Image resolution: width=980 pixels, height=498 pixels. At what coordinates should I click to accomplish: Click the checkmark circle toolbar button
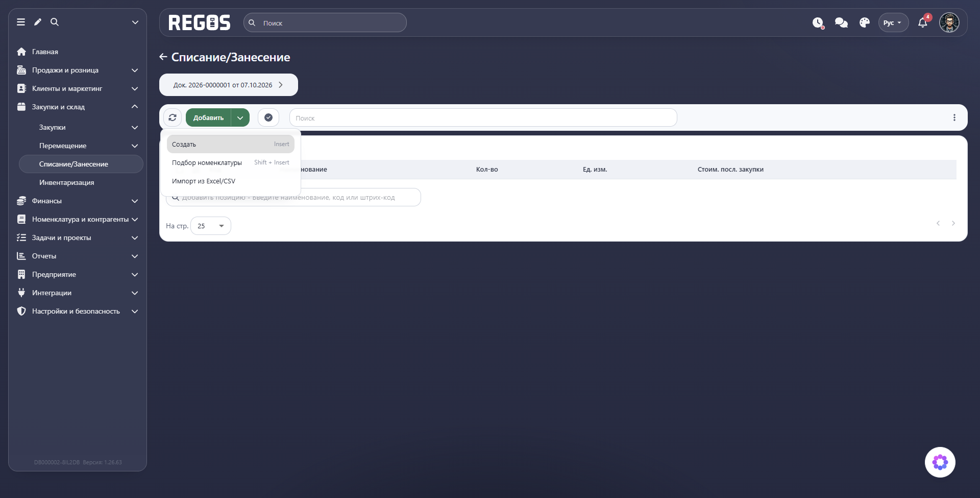click(x=268, y=117)
